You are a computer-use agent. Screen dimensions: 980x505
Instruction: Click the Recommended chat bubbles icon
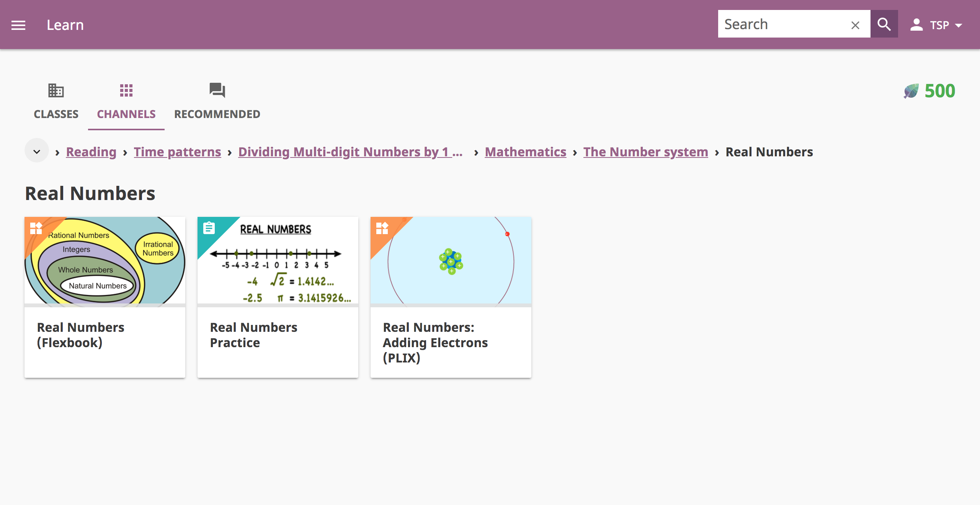pos(217,90)
